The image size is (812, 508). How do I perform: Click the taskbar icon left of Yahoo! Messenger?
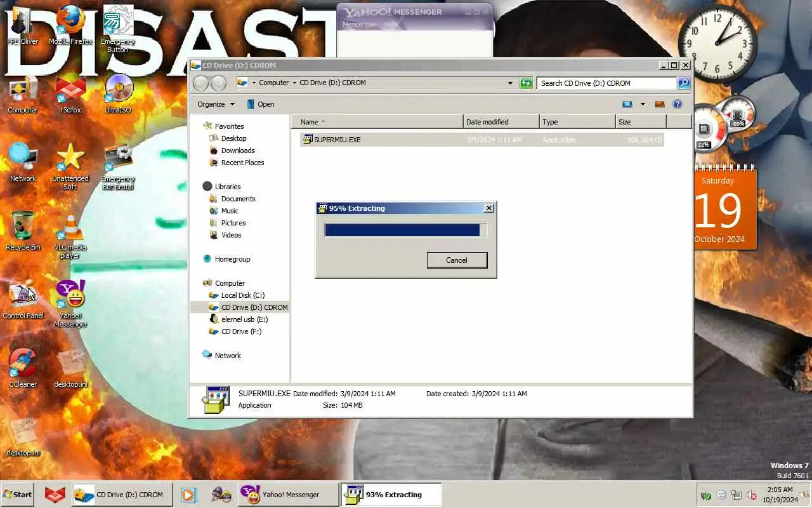[221, 495]
